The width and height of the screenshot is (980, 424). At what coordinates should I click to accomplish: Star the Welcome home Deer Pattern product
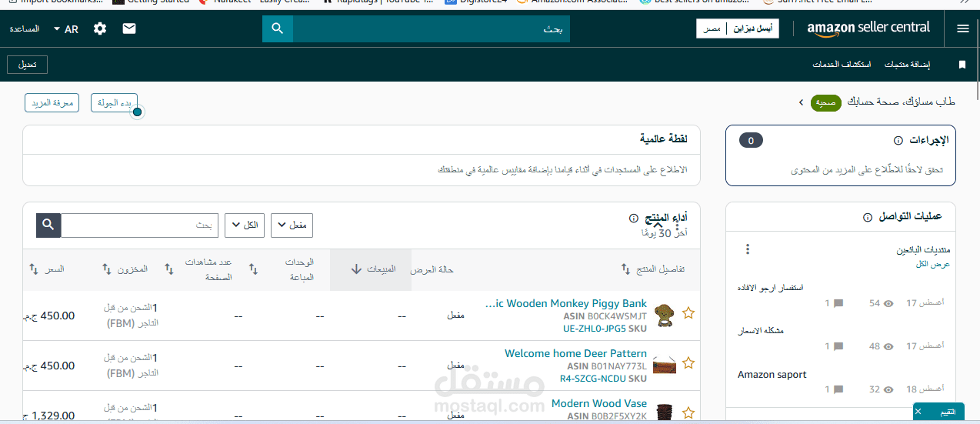(x=688, y=363)
